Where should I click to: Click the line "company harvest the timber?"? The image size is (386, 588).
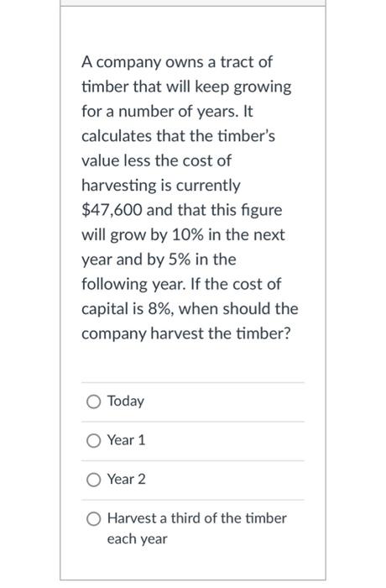click(186, 333)
